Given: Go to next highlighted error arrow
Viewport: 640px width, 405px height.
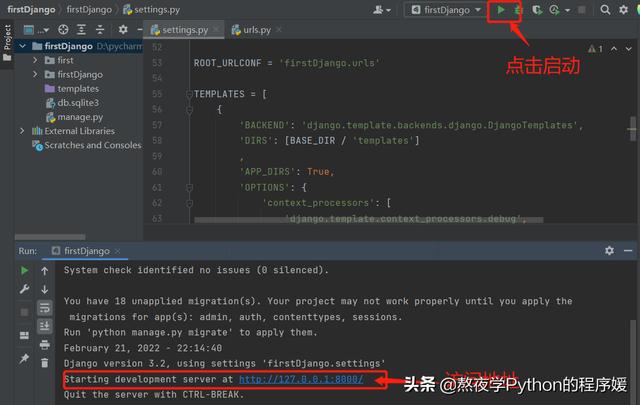Looking at the screenshot, I should [629, 49].
